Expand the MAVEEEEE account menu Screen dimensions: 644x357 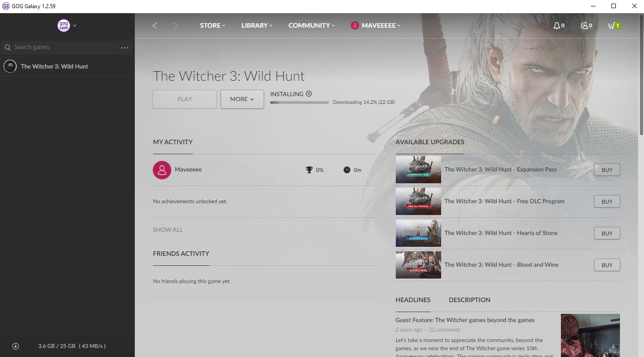pyautogui.click(x=376, y=25)
